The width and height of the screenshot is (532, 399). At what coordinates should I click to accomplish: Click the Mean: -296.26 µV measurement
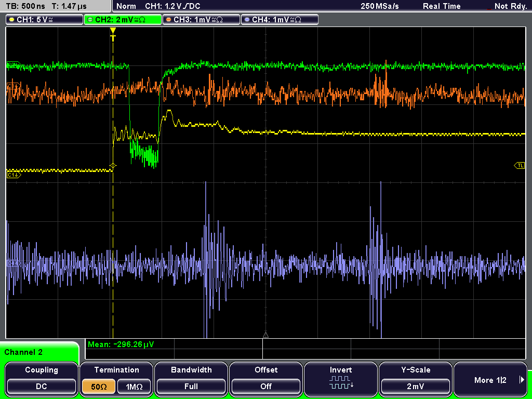click(x=121, y=344)
